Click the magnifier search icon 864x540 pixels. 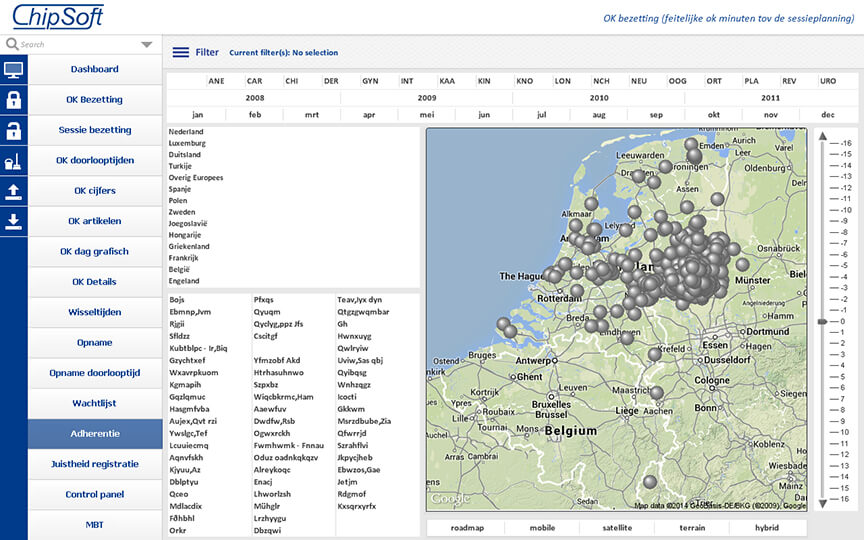coord(12,44)
